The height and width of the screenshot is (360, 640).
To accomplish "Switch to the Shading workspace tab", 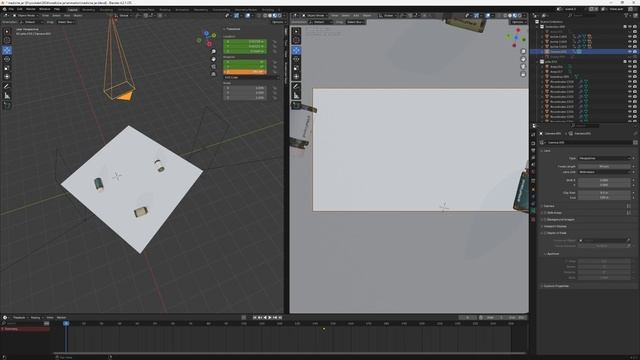I will (x=165, y=9).
